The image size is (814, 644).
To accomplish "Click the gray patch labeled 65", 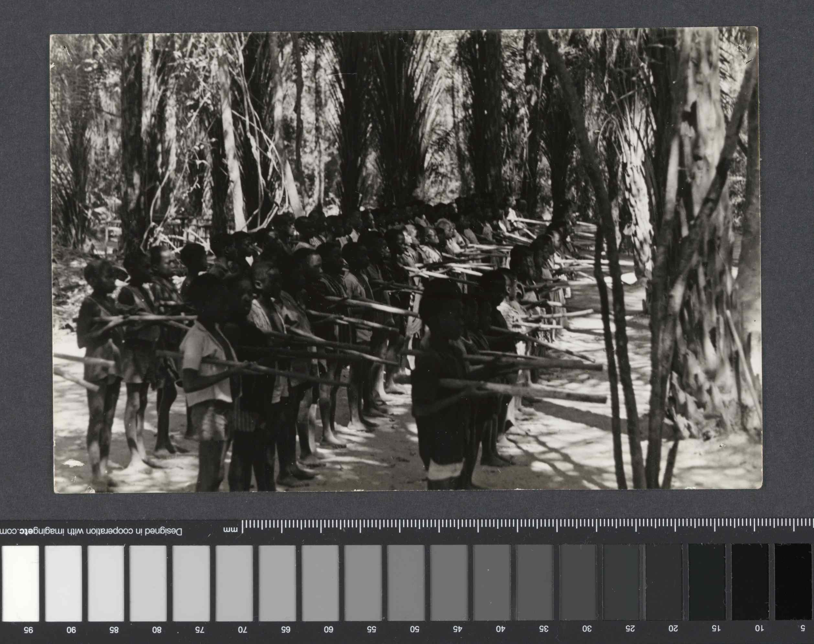I will coord(277,584).
